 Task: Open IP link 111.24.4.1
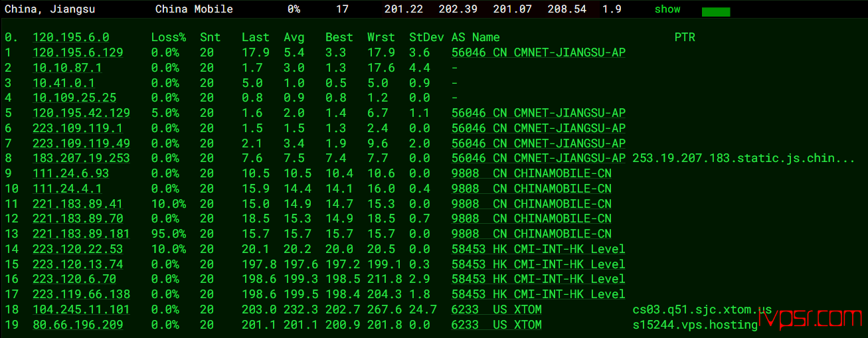point(68,189)
